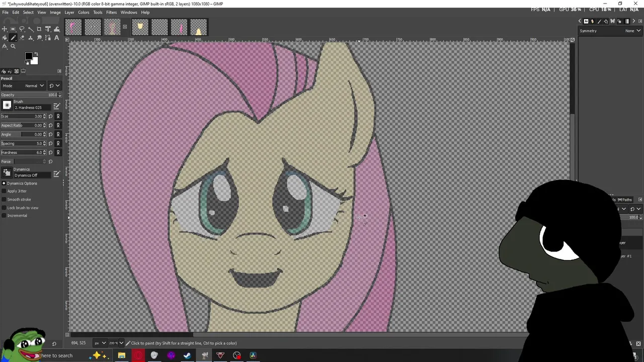Select the Eraser tool
Viewport: 644px width, 362px height.
pos(22,38)
